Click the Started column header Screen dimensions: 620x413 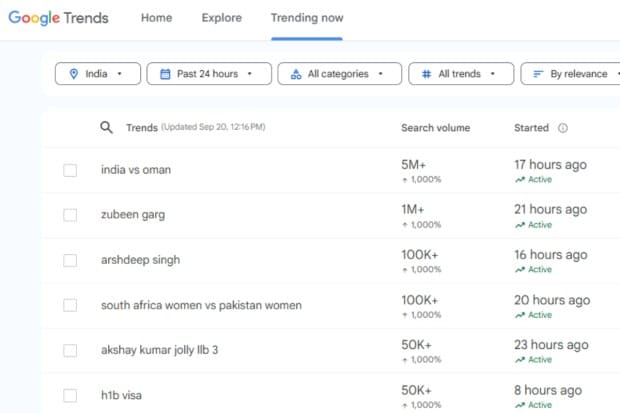coord(531,128)
